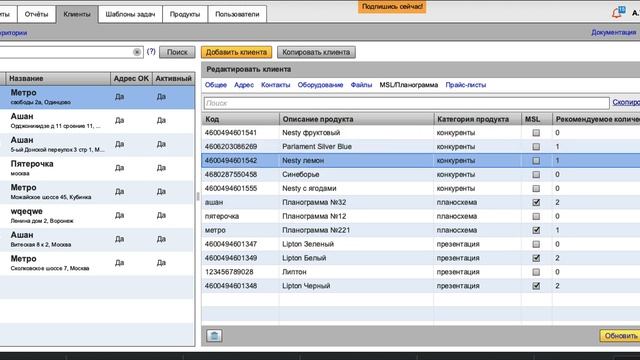Open the Отчёты tab
Screen dimensions: 640x360
pyautogui.click(x=36, y=14)
